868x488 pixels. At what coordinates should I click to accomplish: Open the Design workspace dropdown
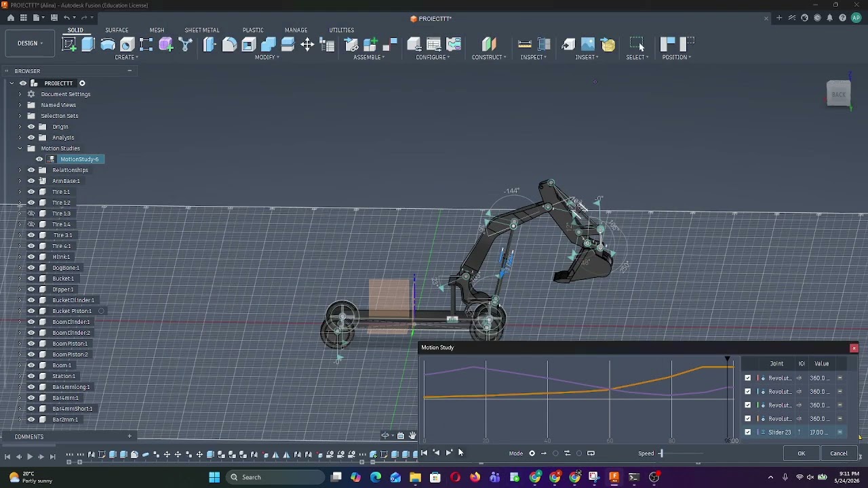click(30, 43)
